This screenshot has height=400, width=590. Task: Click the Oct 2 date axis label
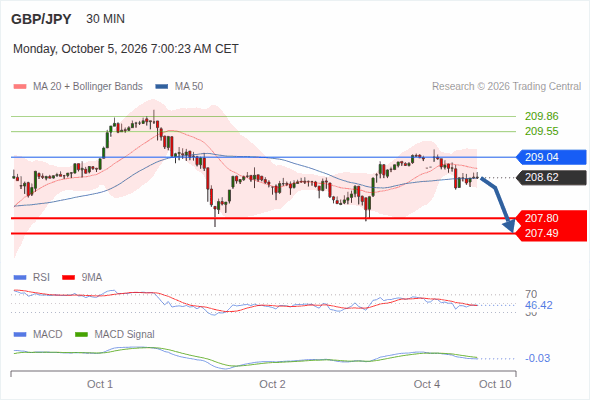(272, 384)
